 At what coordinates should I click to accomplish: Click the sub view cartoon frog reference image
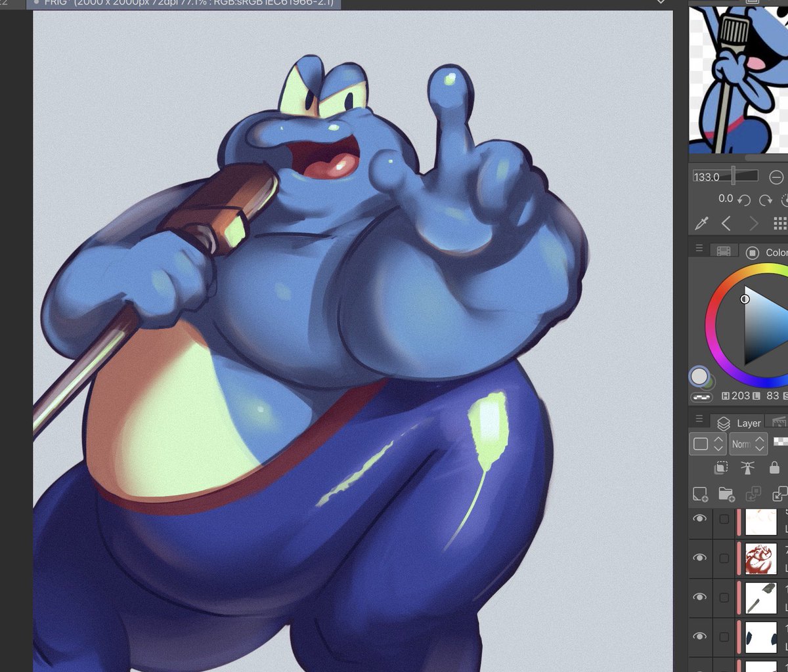[x=738, y=79]
